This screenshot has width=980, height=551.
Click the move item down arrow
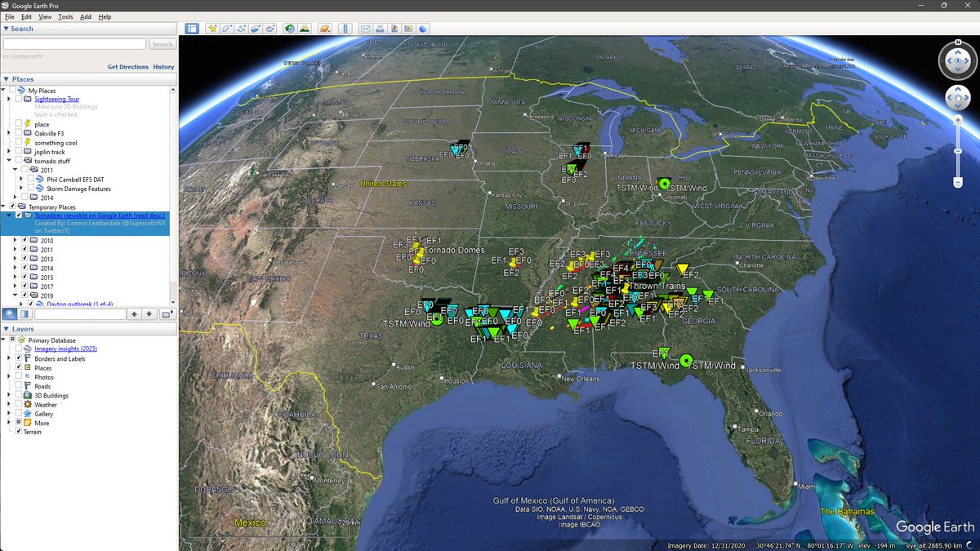(x=150, y=314)
